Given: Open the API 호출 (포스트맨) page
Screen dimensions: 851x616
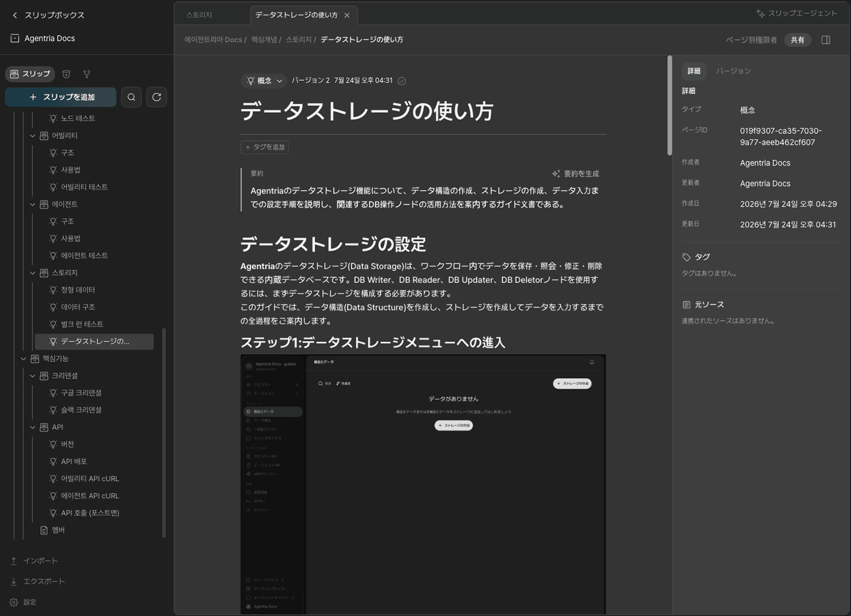Looking at the screenshot, I should coord(90,513).
